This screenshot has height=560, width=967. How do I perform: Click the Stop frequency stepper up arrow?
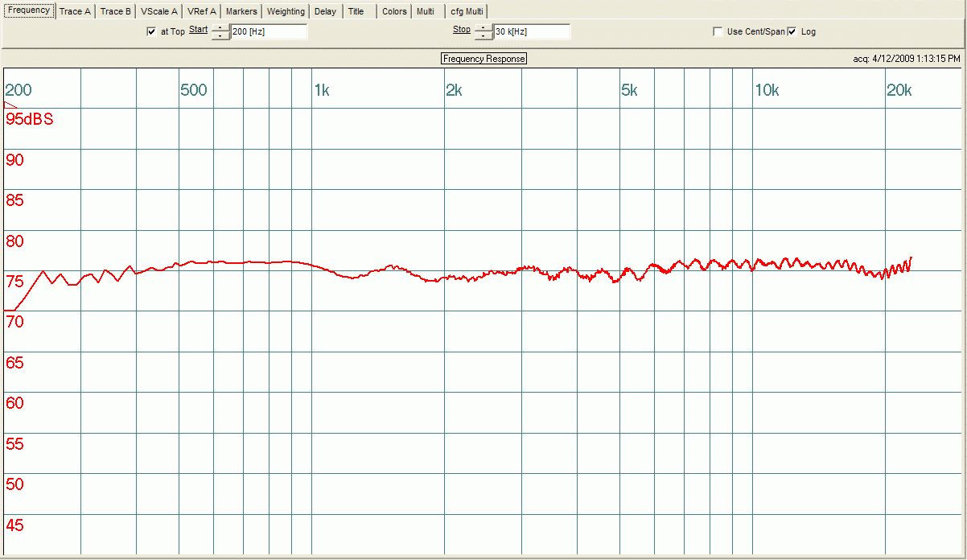pyautogui.click(x=483, y=28)
